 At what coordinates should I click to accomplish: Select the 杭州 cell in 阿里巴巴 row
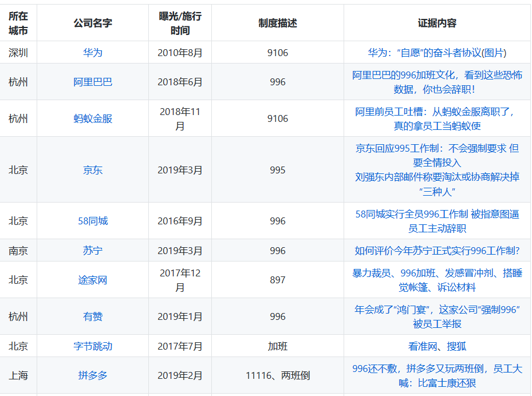click(18, 82)
